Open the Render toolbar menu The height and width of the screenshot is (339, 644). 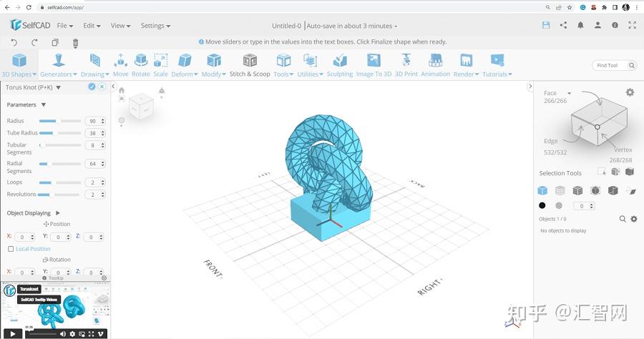466,65
